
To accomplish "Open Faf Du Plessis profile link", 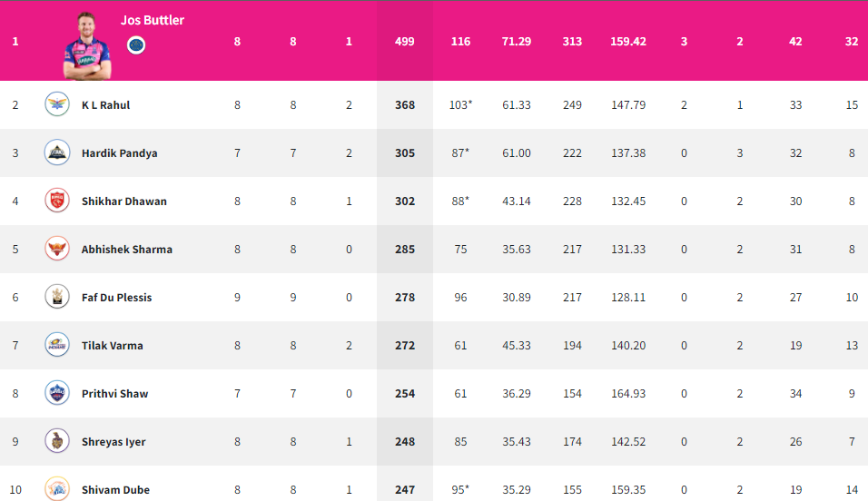I will (x=117, y=298).
